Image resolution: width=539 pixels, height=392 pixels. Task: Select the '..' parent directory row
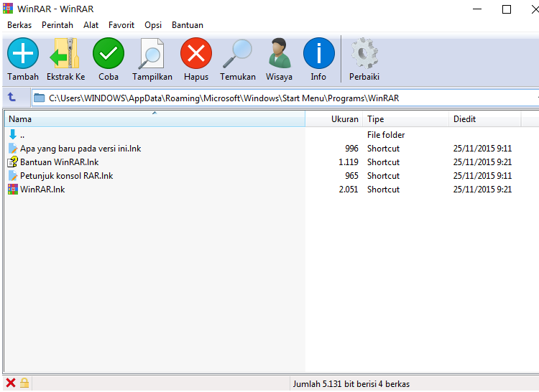click(x=155, y=134)
